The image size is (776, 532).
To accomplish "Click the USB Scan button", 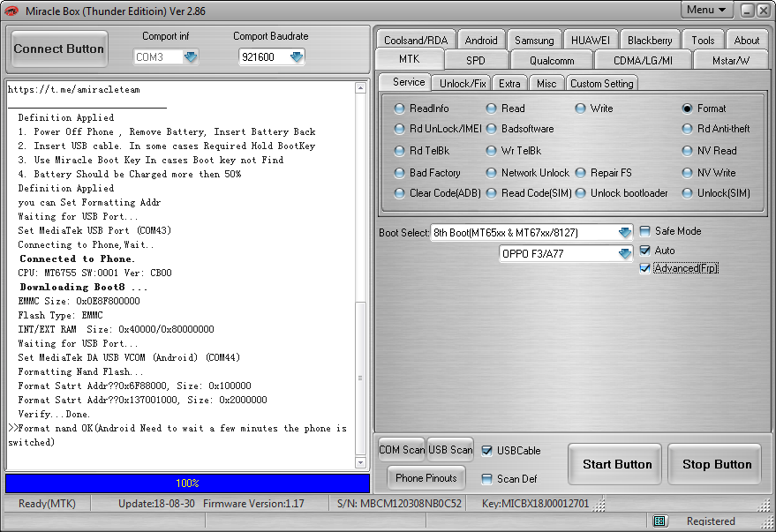I will click(450, 449).
